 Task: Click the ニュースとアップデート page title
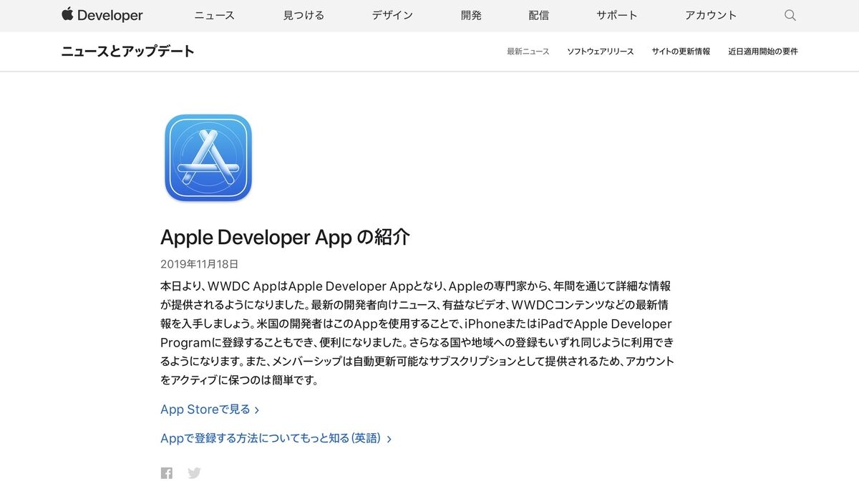tap(127, 52)
